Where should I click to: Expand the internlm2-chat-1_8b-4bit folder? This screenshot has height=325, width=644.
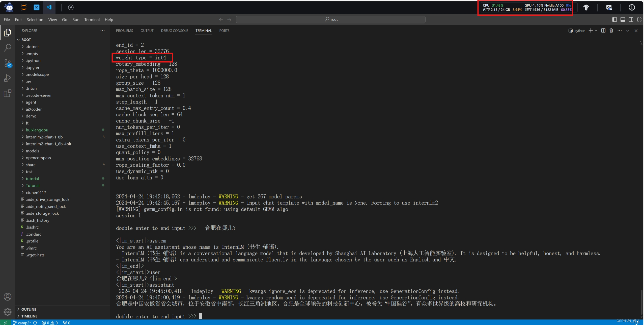tap(62, 144)
